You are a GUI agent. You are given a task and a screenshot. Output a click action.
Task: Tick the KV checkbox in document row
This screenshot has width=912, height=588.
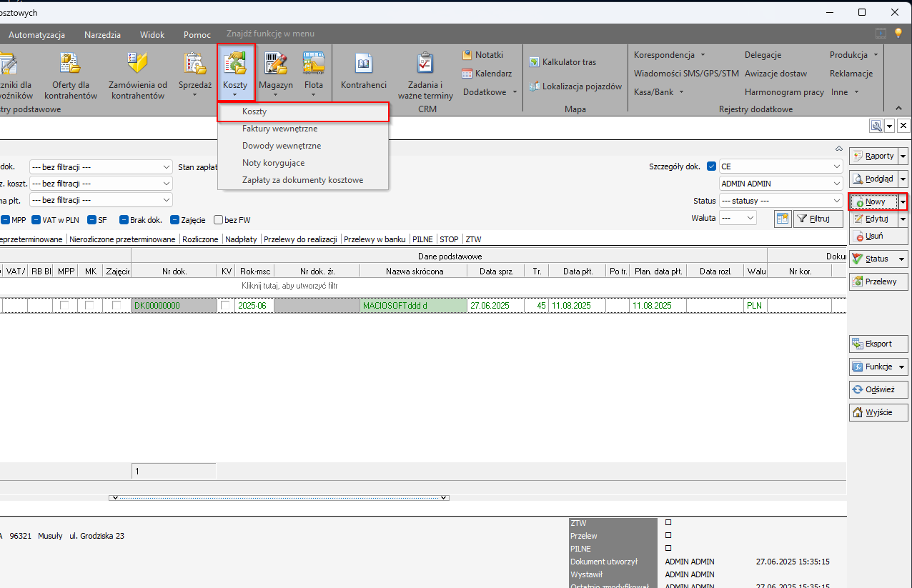pyautogui.click(x=226, y=306)
